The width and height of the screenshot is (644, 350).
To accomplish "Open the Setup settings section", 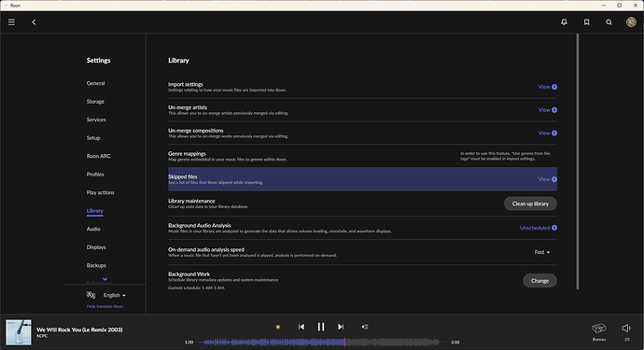I will (93, 137).
